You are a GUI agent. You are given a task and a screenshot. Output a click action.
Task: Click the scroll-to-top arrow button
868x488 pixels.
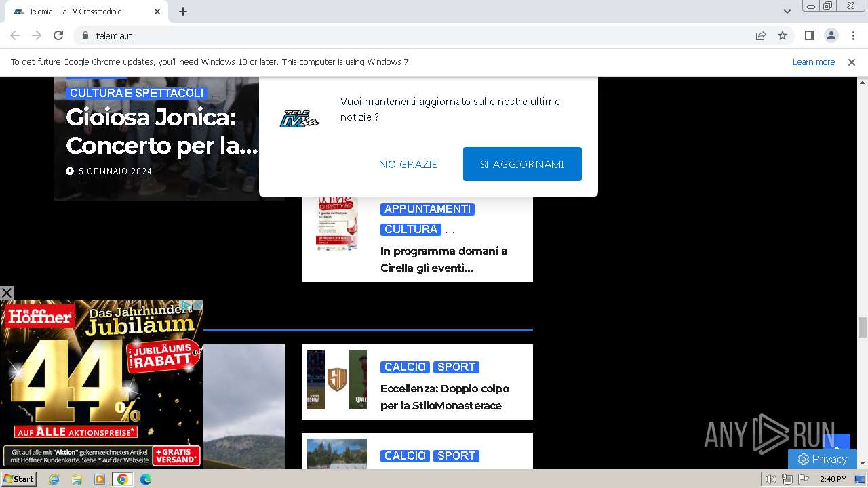tap(836, 442)
